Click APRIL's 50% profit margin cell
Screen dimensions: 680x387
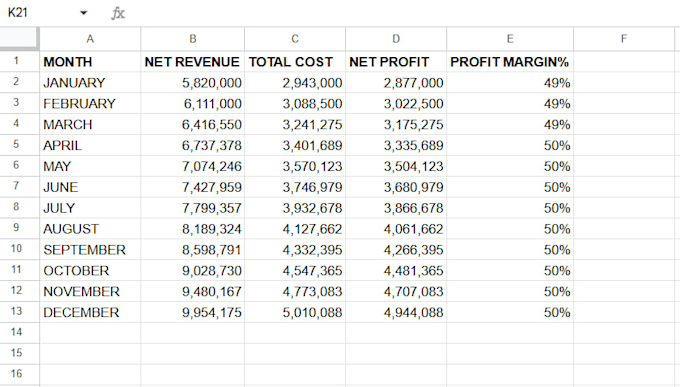coord(510,145)
